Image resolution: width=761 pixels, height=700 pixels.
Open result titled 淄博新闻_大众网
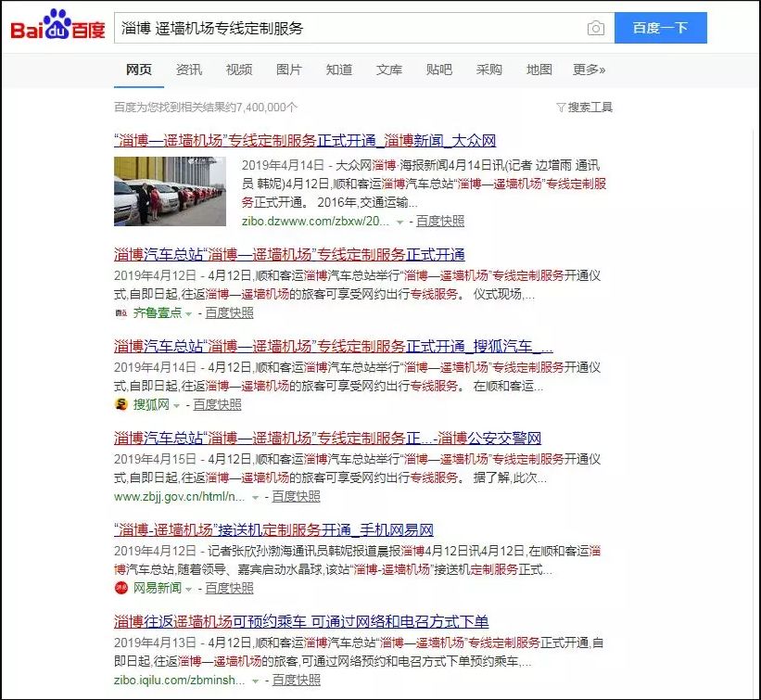click(305, 141)
